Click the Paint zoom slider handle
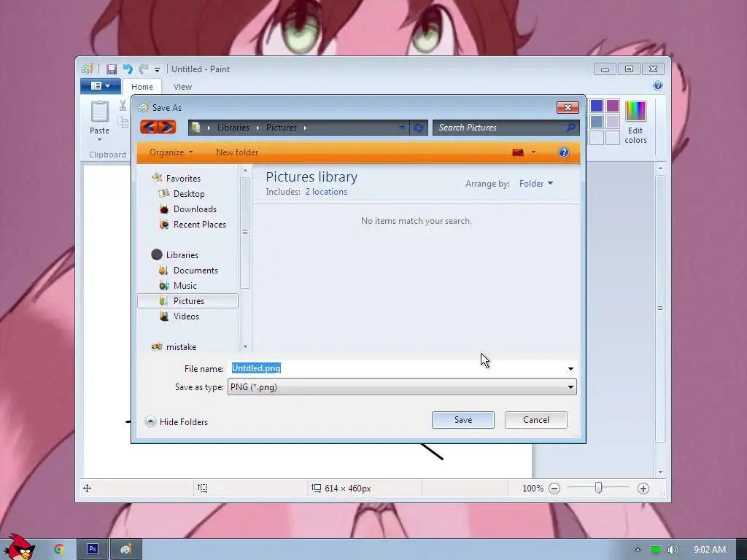The height and width of the screenshot is (560, 747). click(599, 488)
